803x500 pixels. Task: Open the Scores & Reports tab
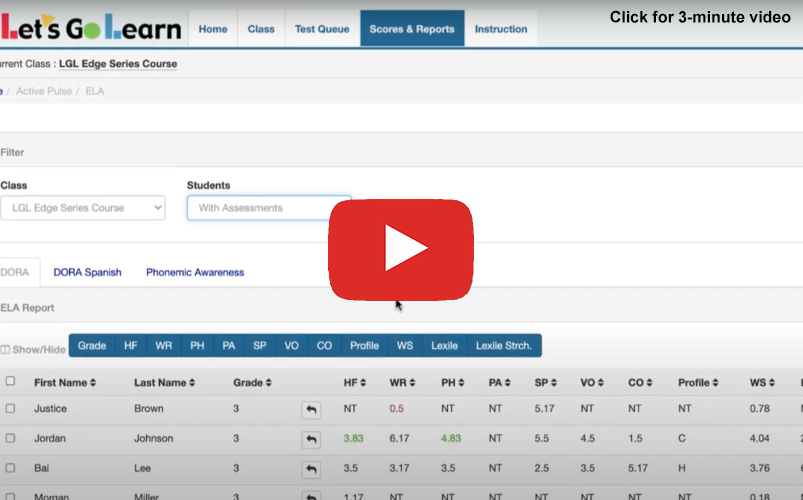pos(411,29)
